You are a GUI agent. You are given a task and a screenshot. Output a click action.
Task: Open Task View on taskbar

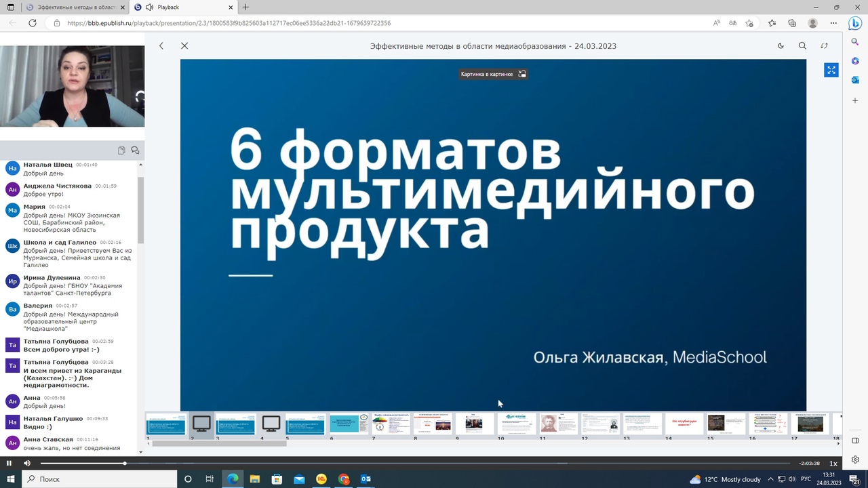(210, 479)
